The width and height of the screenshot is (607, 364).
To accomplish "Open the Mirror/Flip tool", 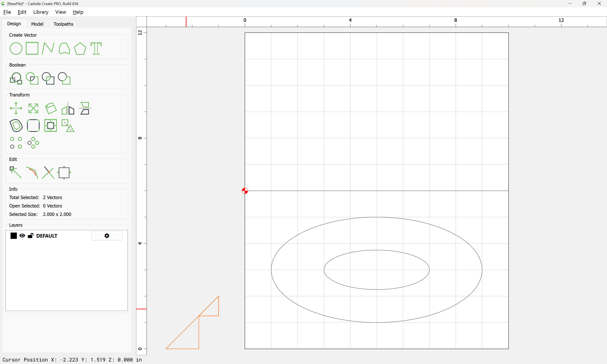I will [68, 108].
